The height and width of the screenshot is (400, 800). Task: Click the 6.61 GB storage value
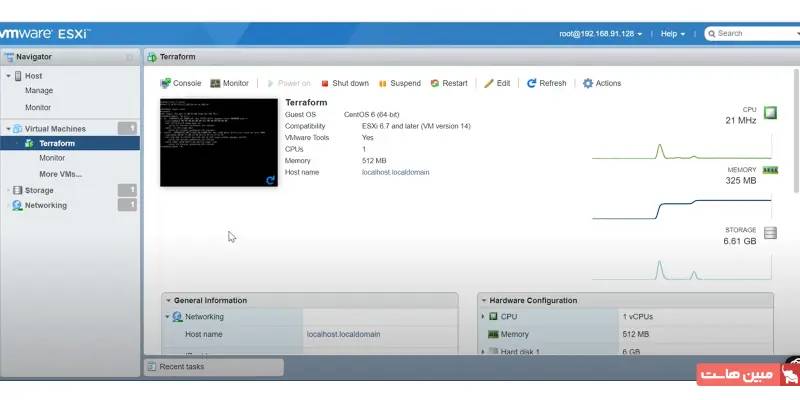point(740,241)
